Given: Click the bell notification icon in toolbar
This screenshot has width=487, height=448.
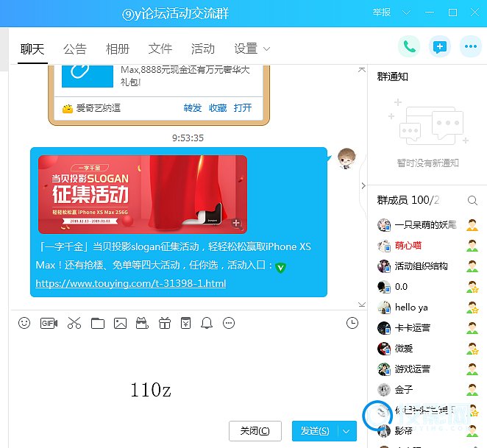Looking at the screenshot, I should (207, 323).
